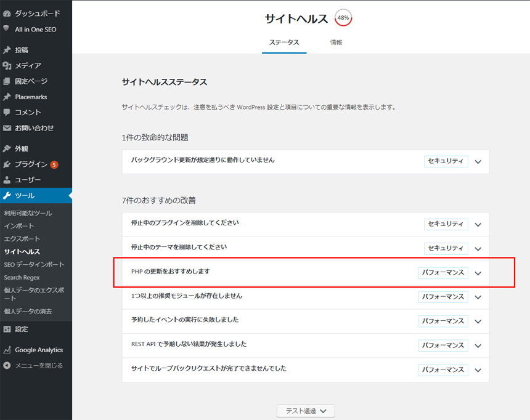Switch to the ステータス tab
This screenshot has height=420, width=530.
coord(284,42)
